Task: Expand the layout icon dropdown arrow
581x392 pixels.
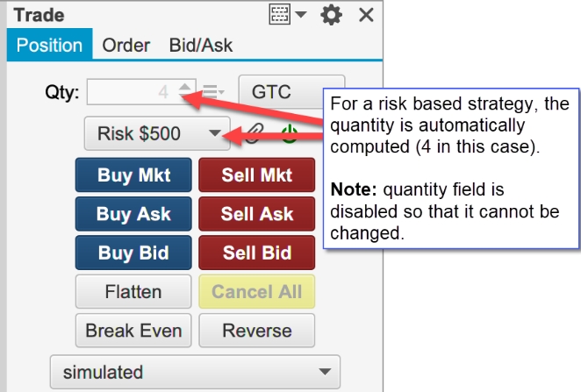Action: click(x=301, y=15)
